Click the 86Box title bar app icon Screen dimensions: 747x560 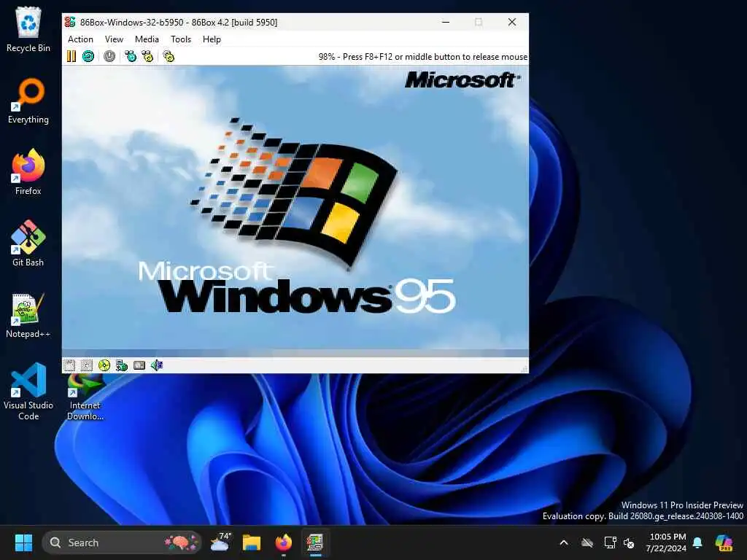tap(70, 22)
